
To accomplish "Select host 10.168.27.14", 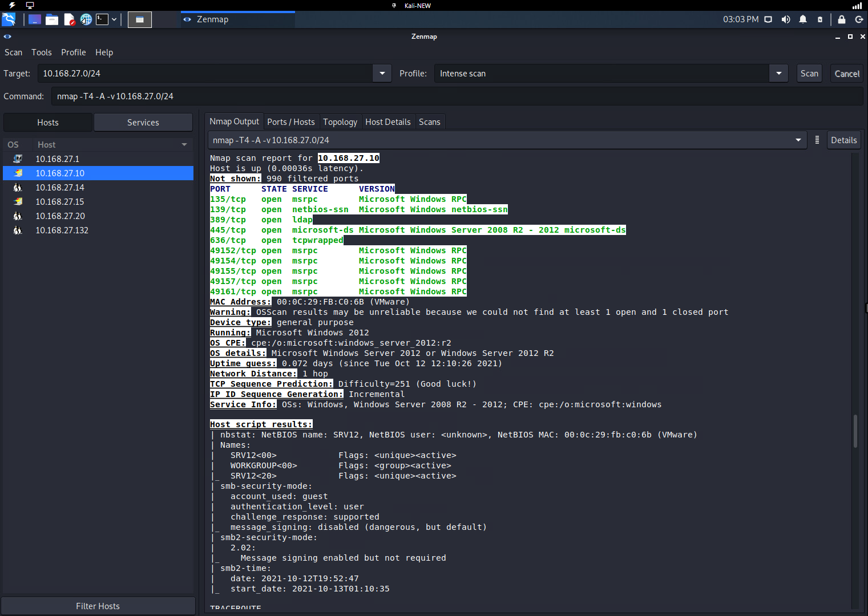I will [98, 188].
